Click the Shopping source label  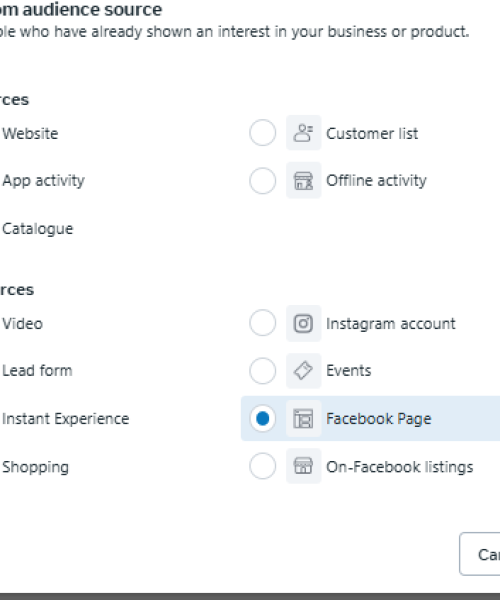(x=36, y=467)
